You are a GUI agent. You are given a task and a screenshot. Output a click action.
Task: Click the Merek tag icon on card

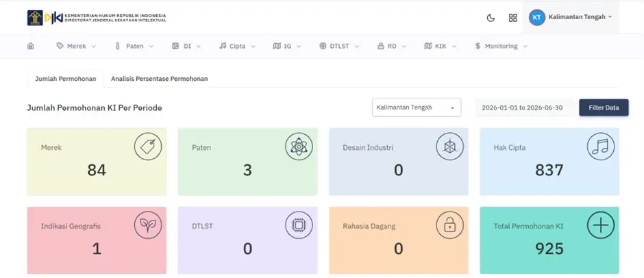148,146
